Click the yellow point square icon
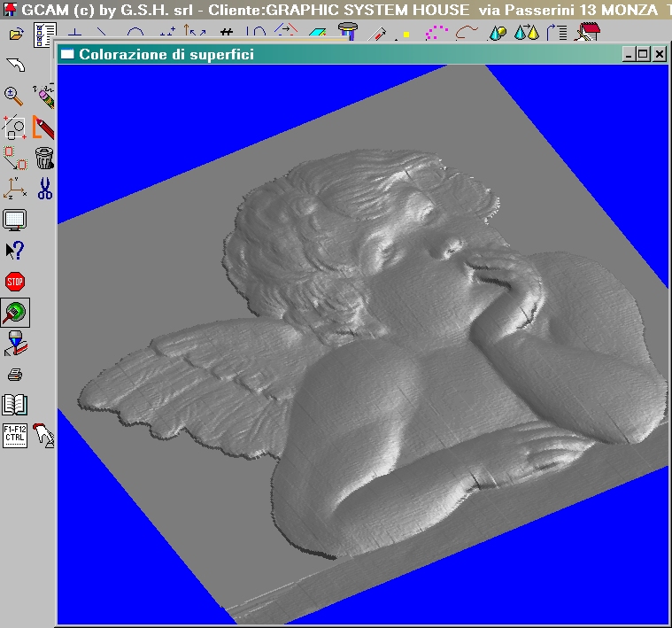672x628 pixels. [406, 35]
